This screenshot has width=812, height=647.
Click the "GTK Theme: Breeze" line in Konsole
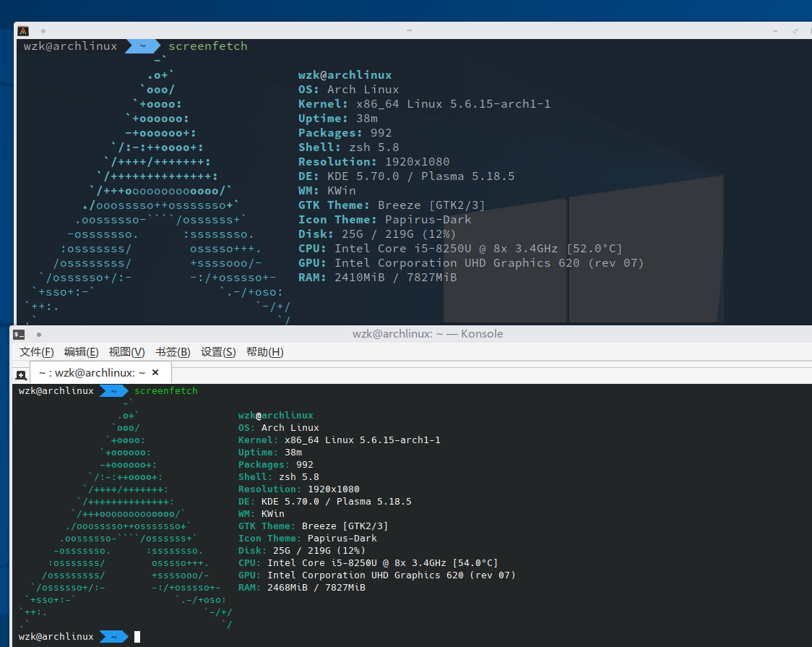coord(314,526)
